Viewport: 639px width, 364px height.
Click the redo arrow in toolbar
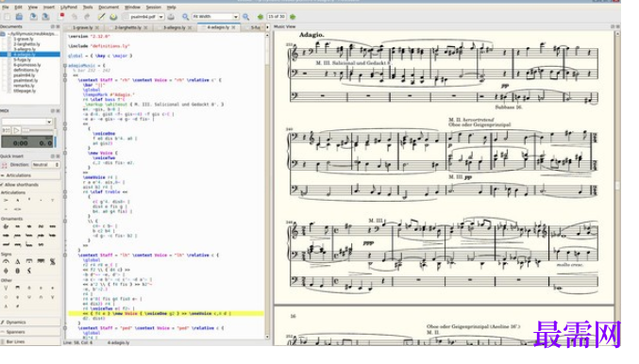tap(87, 17)
